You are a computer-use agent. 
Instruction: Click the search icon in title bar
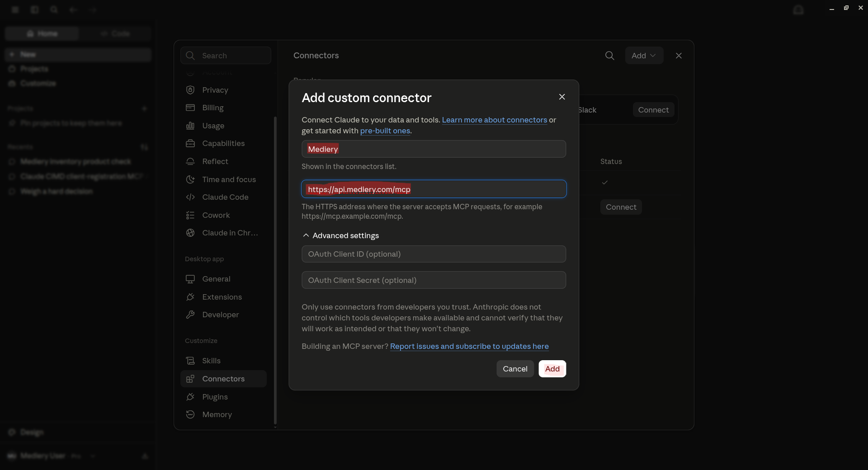[x=54, y=9]
